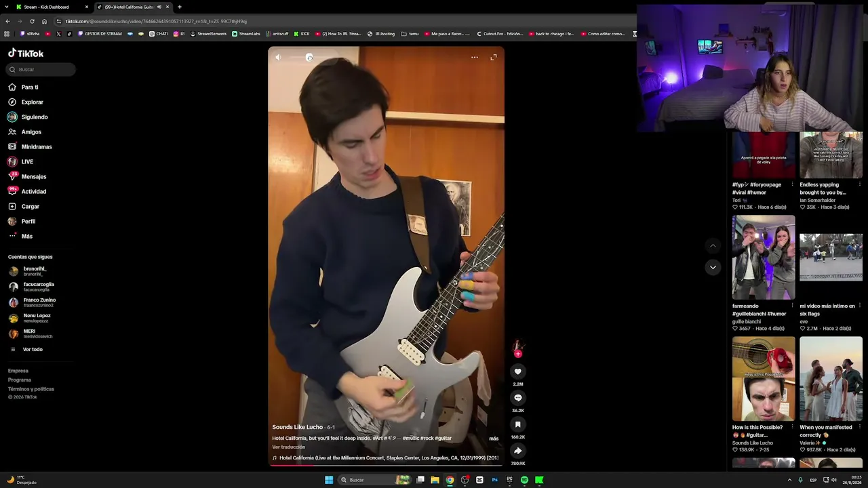The height and width of the screenshot is (488, 868).
Task: Expand Términos y políticas footer section
Action: 31,389
